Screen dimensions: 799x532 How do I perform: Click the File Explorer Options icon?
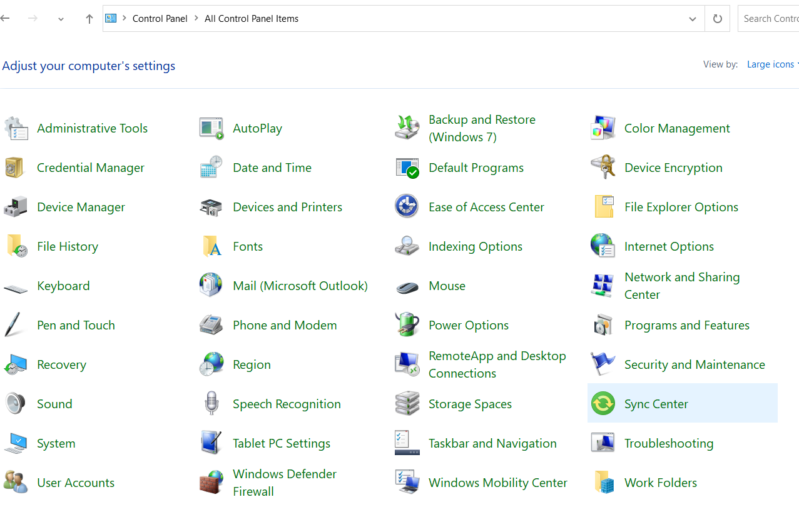pos(603,207)
